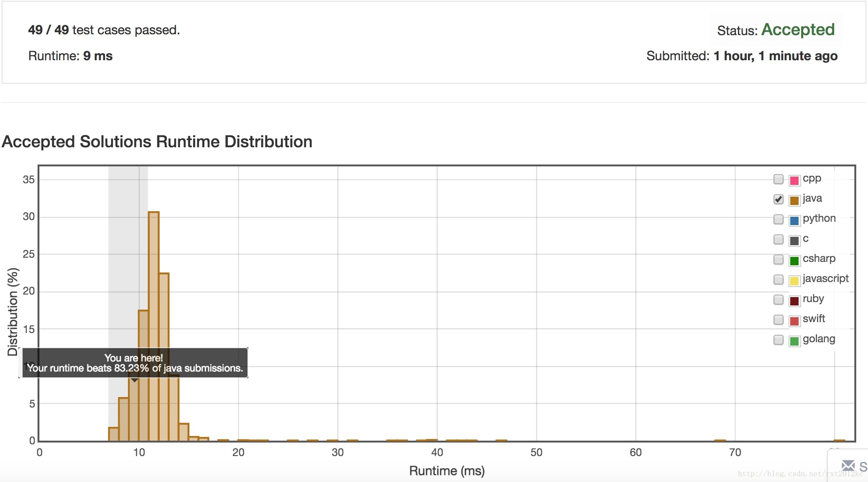Click '49 / 49 test cases passed.' text

[104, 30]
